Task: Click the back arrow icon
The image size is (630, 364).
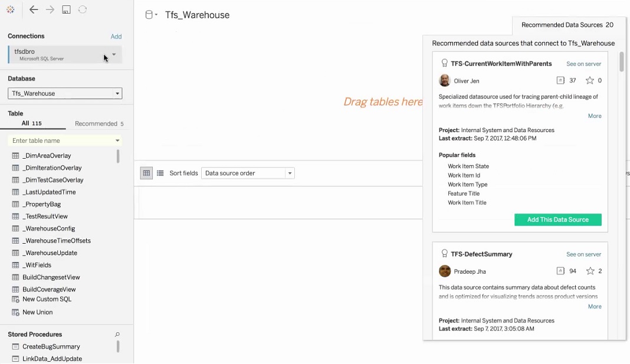Action: (x=34, y=10)
